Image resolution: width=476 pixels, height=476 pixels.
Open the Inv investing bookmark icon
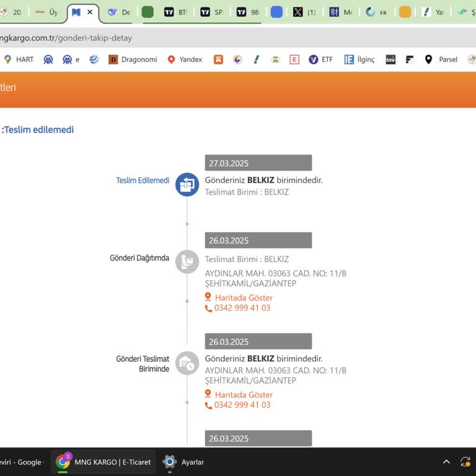pyautogui.click(x=390, y=59)
